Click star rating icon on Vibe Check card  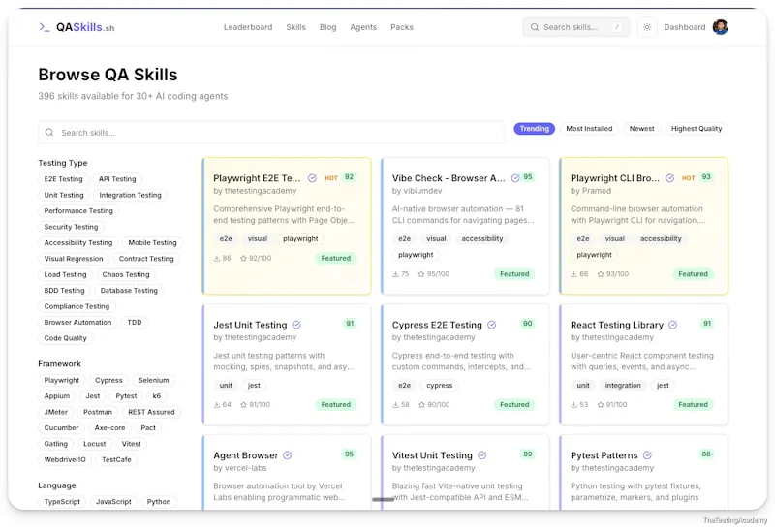tap(421, 274)
